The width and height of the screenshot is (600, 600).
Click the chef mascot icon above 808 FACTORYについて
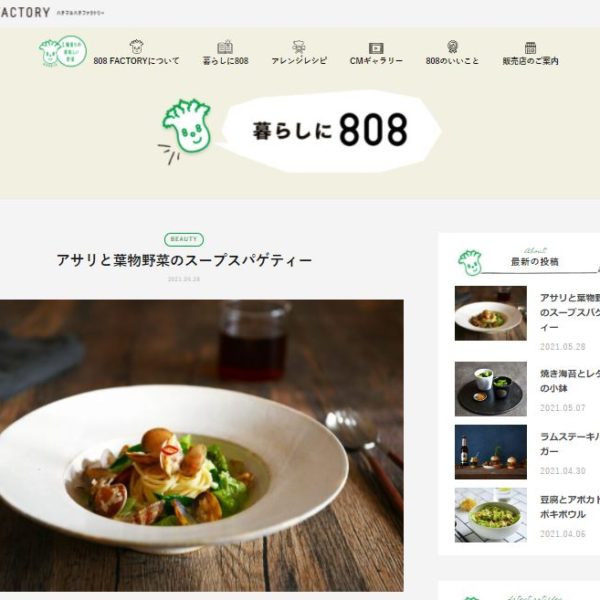click(136, 47)
